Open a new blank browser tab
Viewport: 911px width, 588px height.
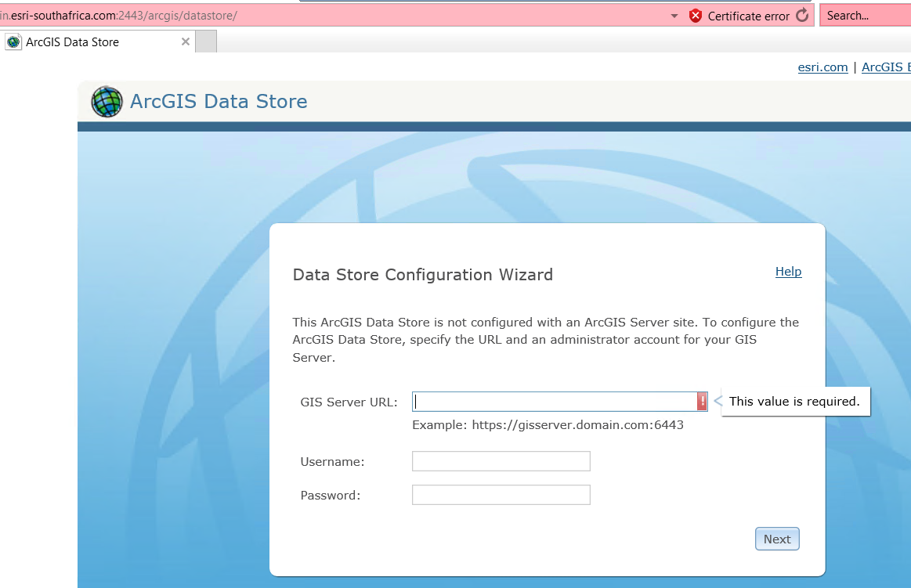(x=206, y=41)
